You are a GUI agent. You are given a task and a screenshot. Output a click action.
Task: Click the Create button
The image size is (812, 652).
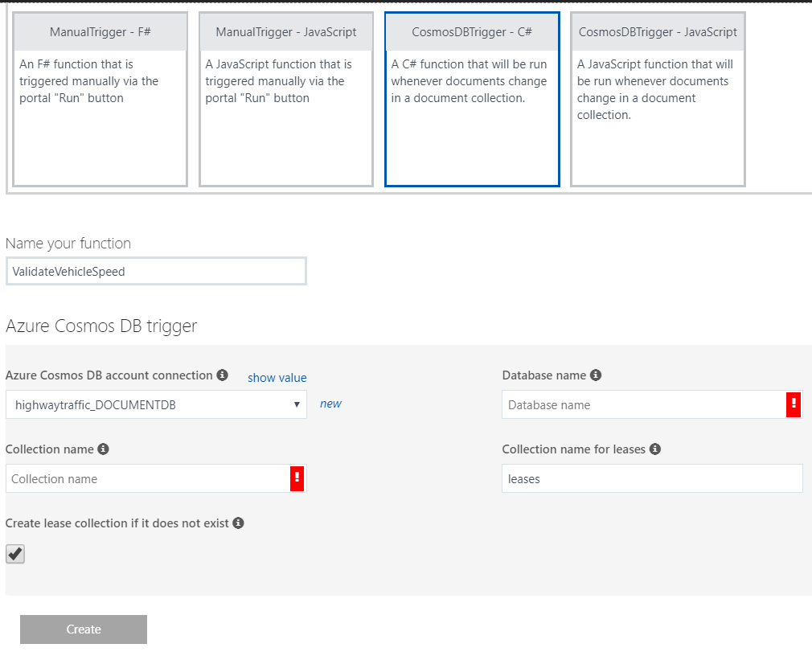point(84,629)
